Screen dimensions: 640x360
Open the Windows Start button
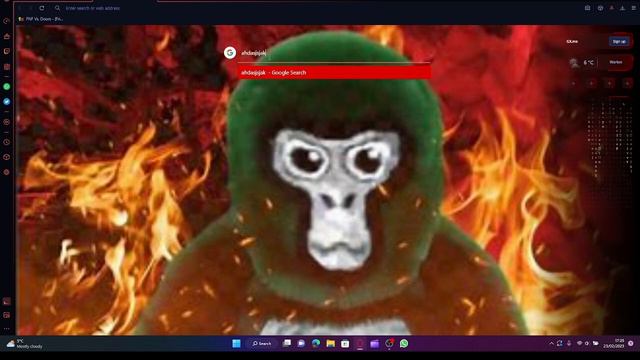pyautogui.click(x=236, y=344)
